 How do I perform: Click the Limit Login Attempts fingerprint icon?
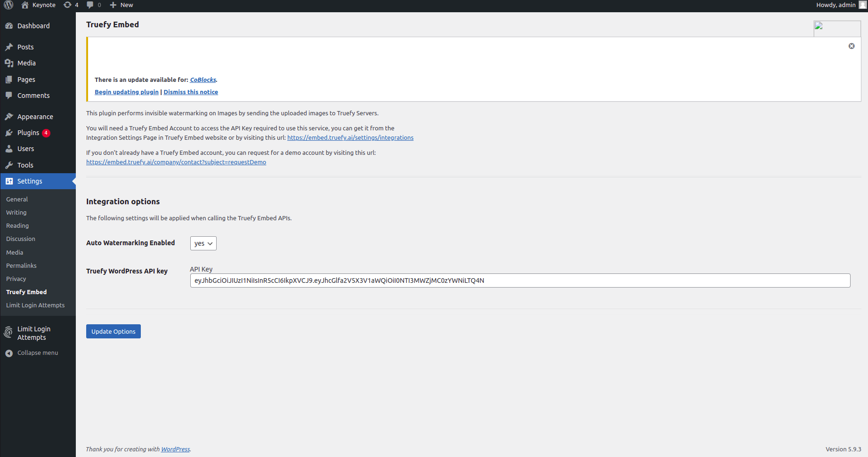pos(8,333)
